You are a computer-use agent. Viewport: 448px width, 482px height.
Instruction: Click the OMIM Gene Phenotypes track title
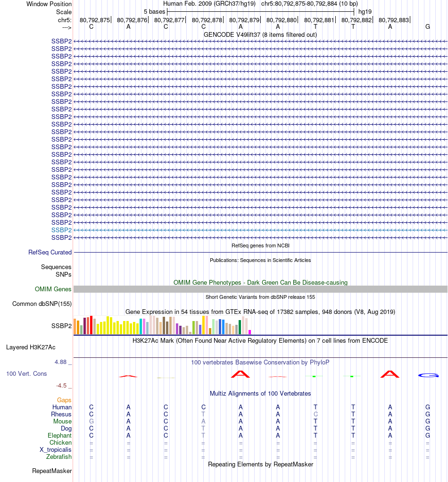pyautogui.click(x=260, y=282)
